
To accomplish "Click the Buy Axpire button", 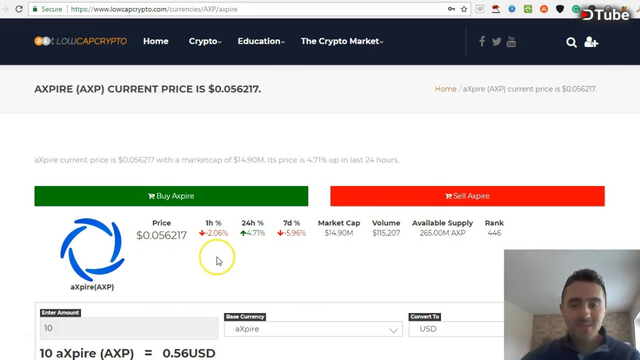I will click(x=171, y=196).
